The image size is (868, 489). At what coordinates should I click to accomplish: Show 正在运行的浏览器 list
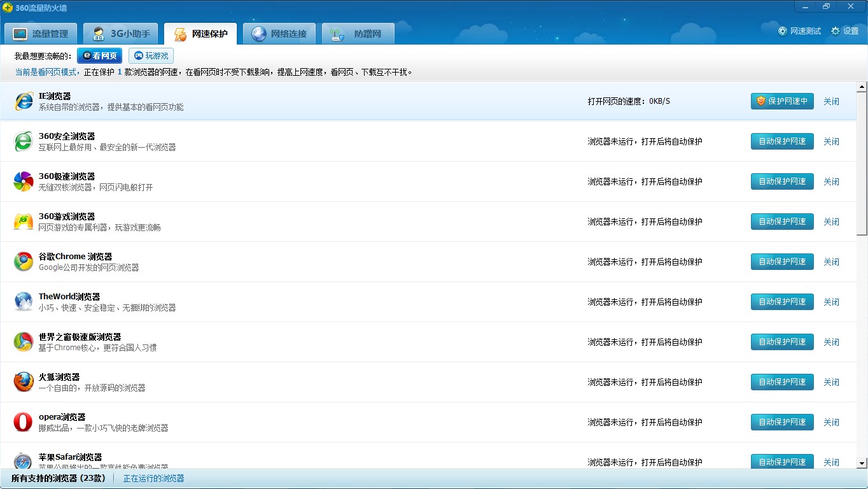(x=153, y=478)
